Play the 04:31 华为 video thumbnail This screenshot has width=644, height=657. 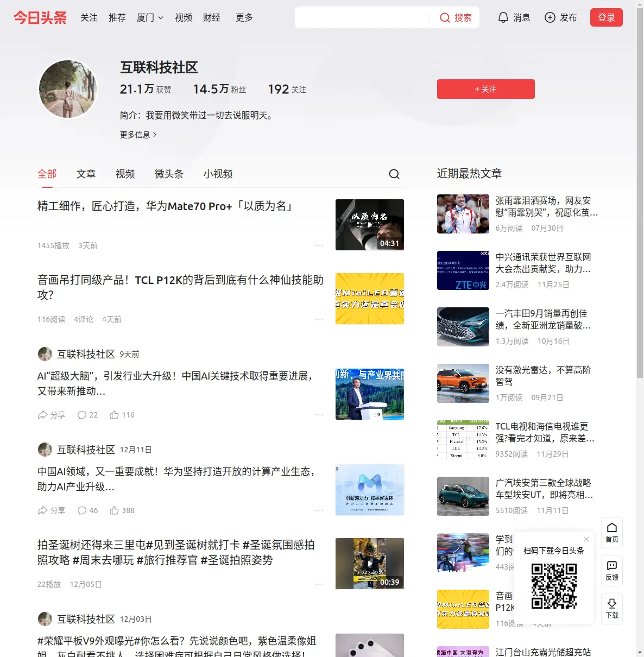370,225
